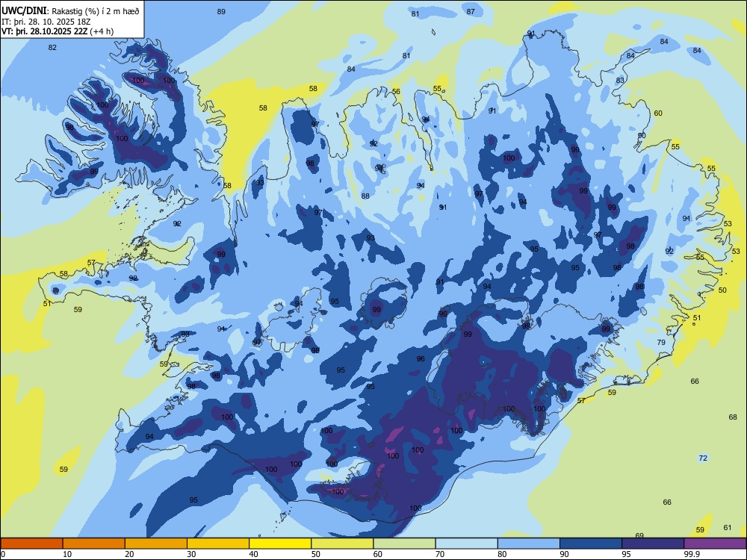Select the 72 value over the ocean
Image resolution: width=747 pixels, height=560 pixels.
pos(703,458)
